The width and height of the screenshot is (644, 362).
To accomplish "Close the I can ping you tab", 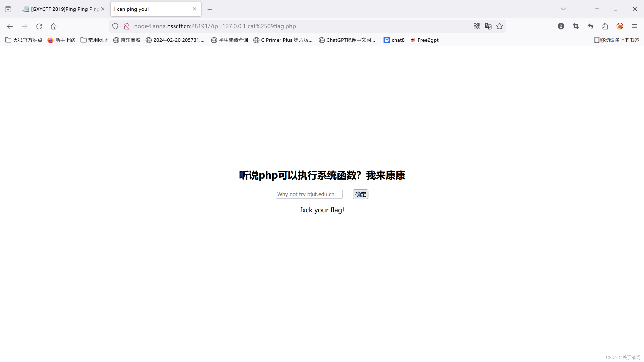I will 194,9.
